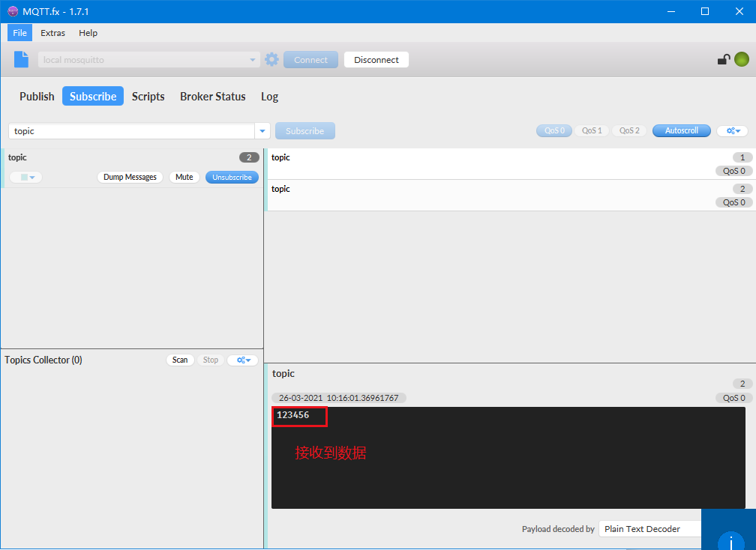The width and height of the screenshot is (756, 550).
Task: Select QoS 1 toggle
Action: pos(592,130)
